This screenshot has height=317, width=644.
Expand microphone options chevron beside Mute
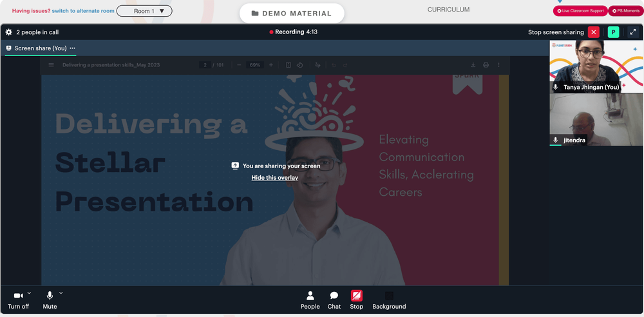(61, 293)
